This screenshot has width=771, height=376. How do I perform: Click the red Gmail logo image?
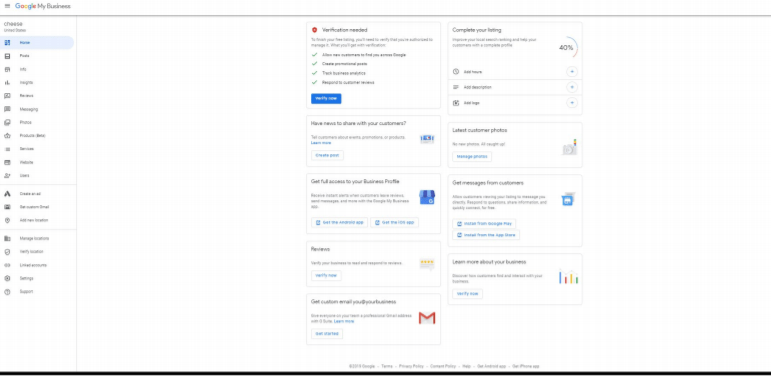coord(427,318)
